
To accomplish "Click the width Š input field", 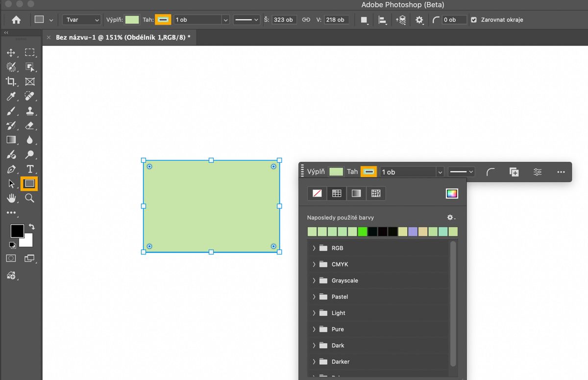I will pos(284,20).
